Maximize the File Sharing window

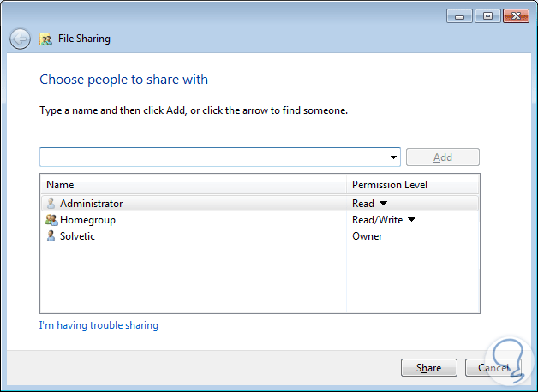487,16
